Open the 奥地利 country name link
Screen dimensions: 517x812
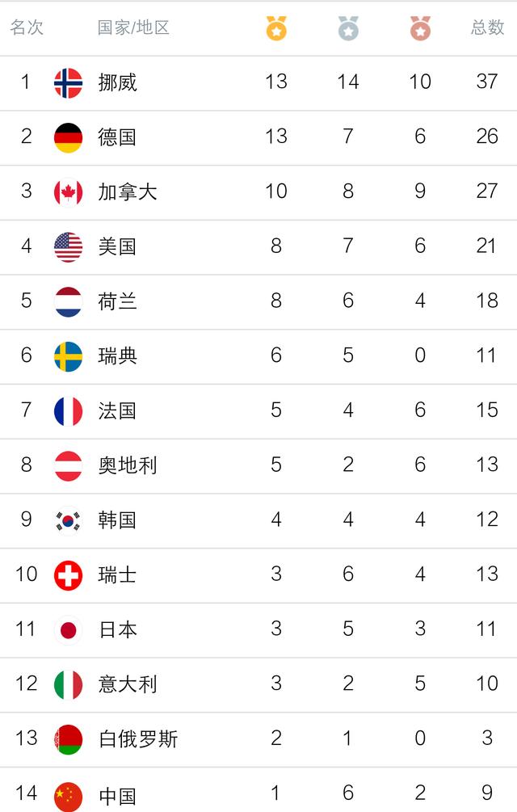128,465
